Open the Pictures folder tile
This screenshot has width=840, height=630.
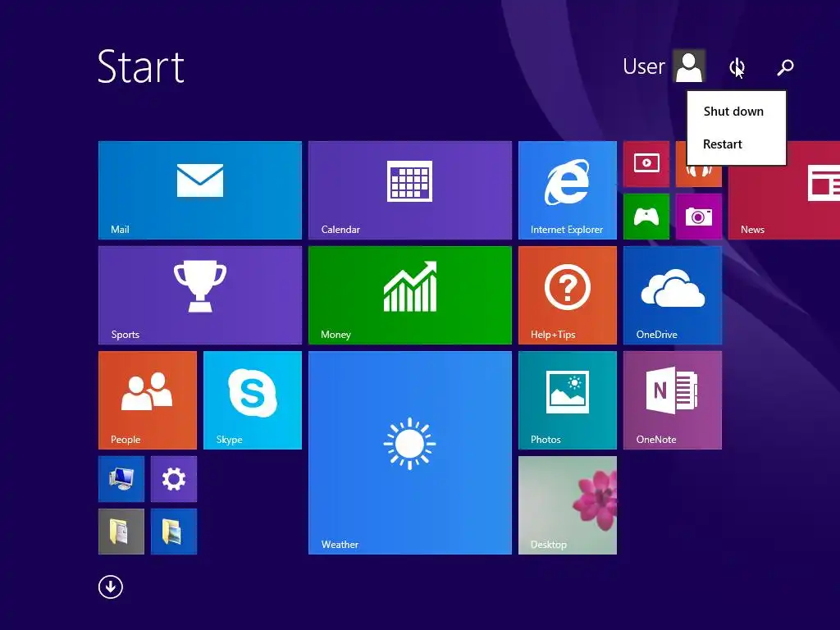[x=174, y=532]
